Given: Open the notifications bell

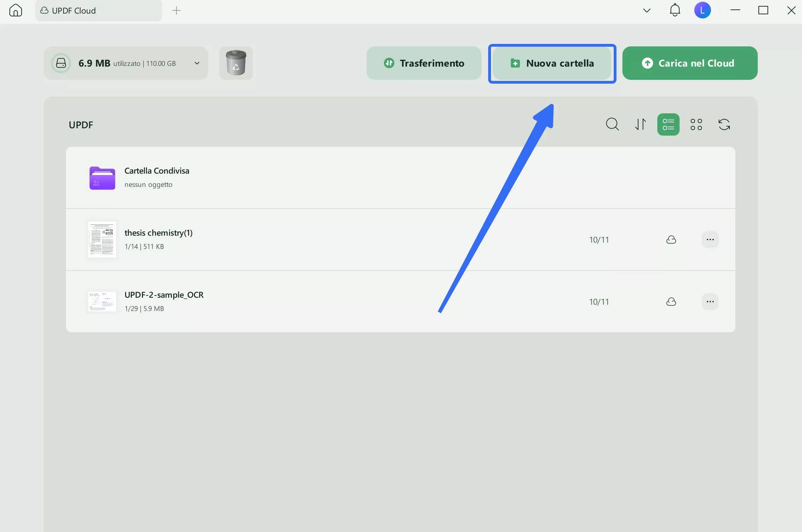Looking at the screenshot, I should [675, 10].
